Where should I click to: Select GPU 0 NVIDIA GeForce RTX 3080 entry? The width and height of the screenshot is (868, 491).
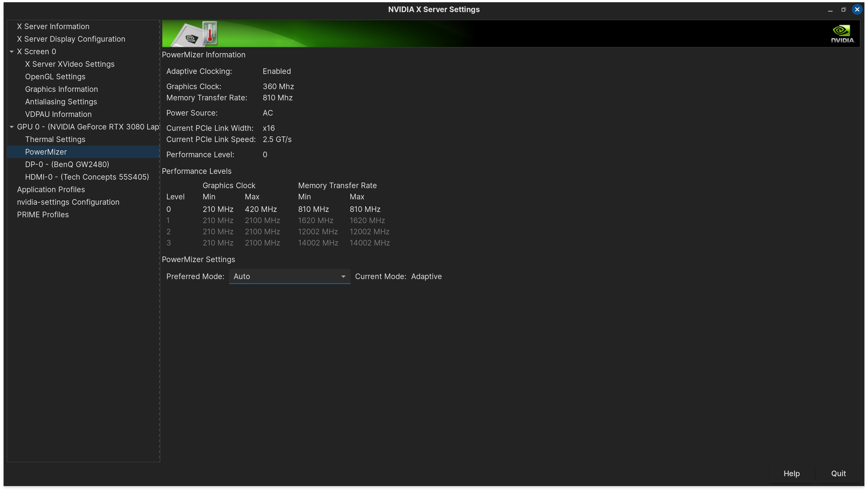88,127
